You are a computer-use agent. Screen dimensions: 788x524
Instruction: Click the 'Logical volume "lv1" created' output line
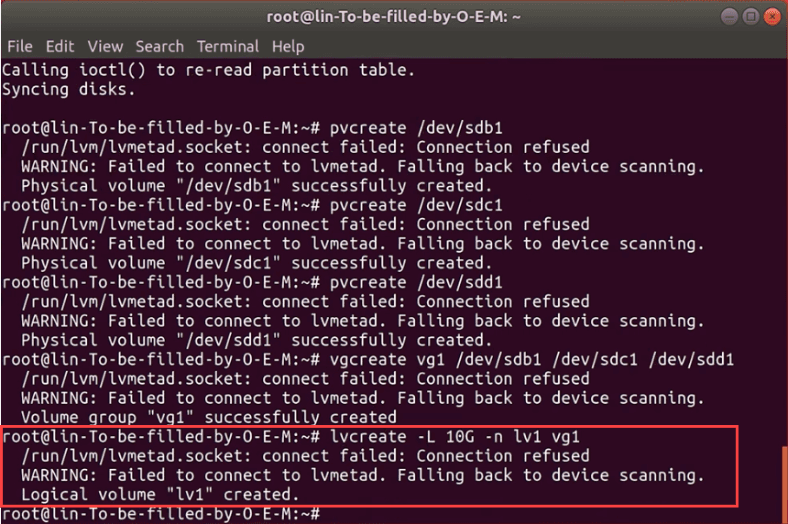pyautogui.click(x=160, y=495)
